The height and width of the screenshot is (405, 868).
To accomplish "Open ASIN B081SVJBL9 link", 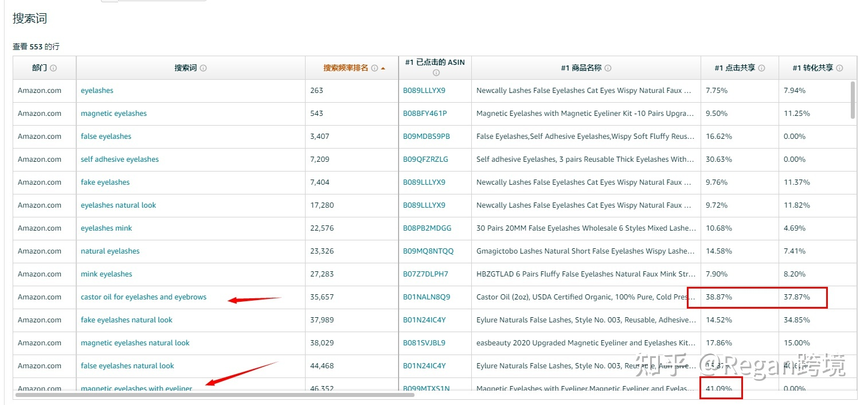I will (424, 343).
